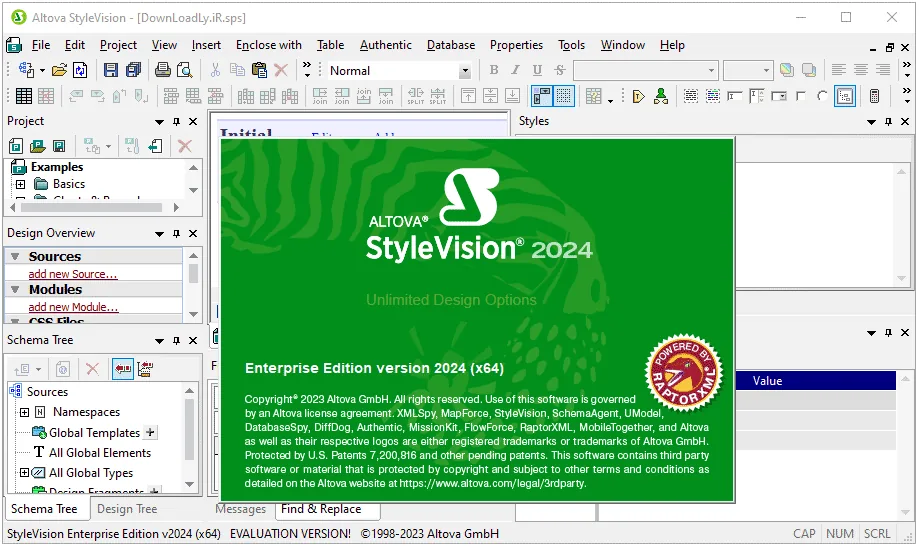Click the add new Source link
The height and width of the screenshot is (546, 919).
pos(73,274)
